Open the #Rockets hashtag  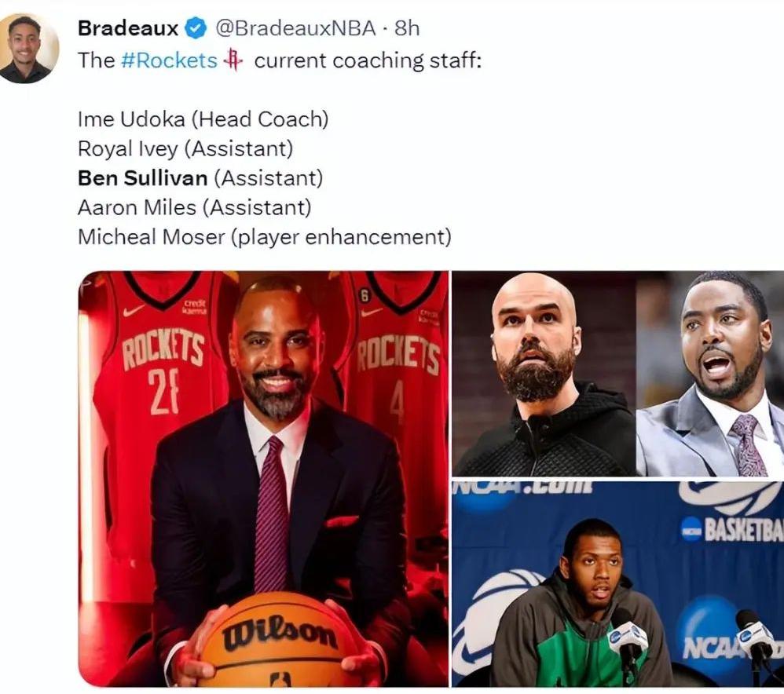[x=169, y=60]
